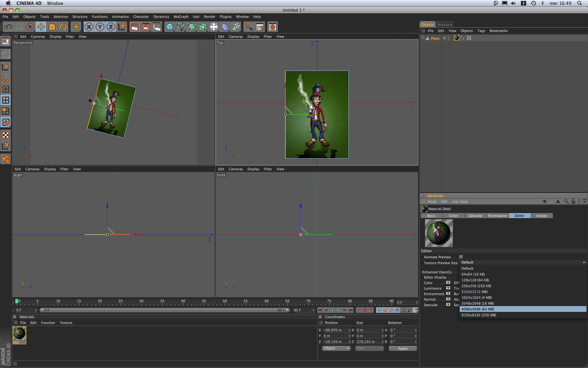The width and height of the screenshot is (588, 368).
Task: Add a Cube primitive object
Action: [169, 27]
